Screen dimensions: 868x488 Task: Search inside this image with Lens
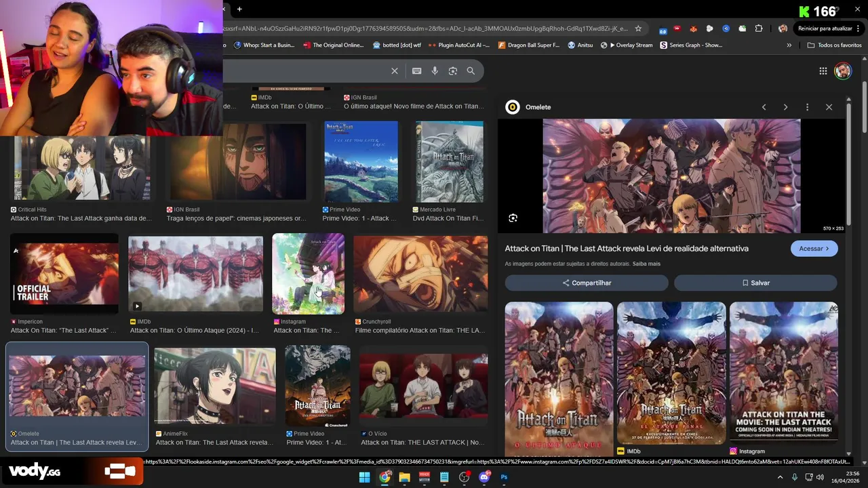513,218
